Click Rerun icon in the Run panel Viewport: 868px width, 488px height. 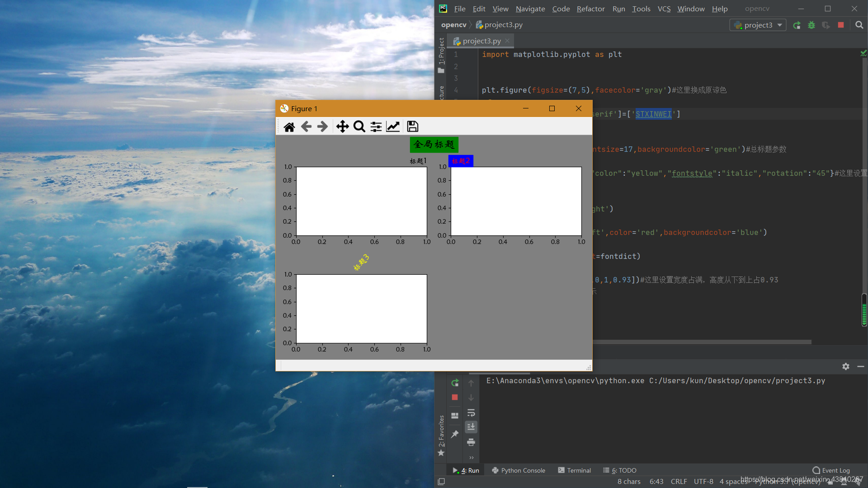tap(455, 383)
